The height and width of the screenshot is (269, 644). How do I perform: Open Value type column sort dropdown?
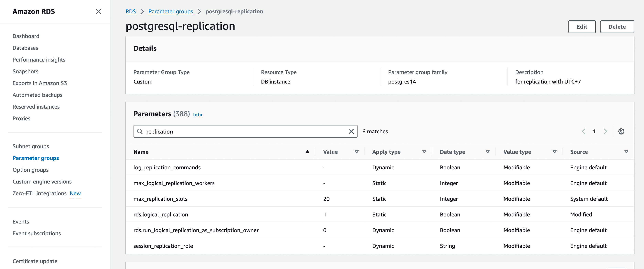coord(554,152)
